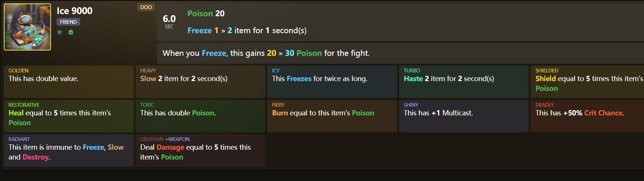Click the Ice 9000 item title

coord(74,11)
